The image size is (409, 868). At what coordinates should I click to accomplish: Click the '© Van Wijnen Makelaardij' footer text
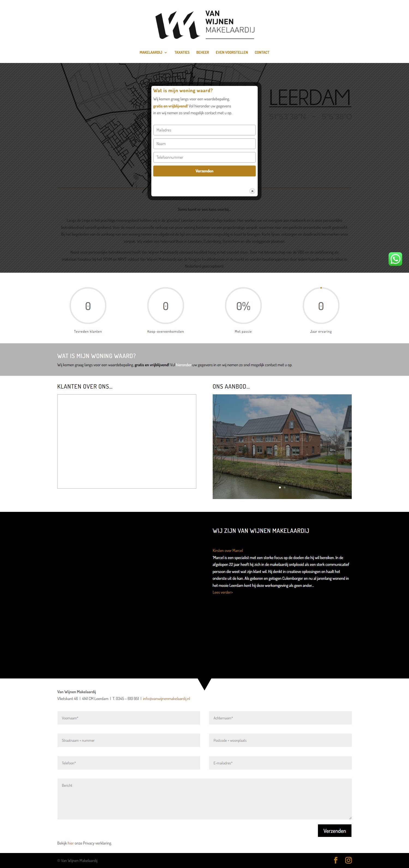click(77, 860)
